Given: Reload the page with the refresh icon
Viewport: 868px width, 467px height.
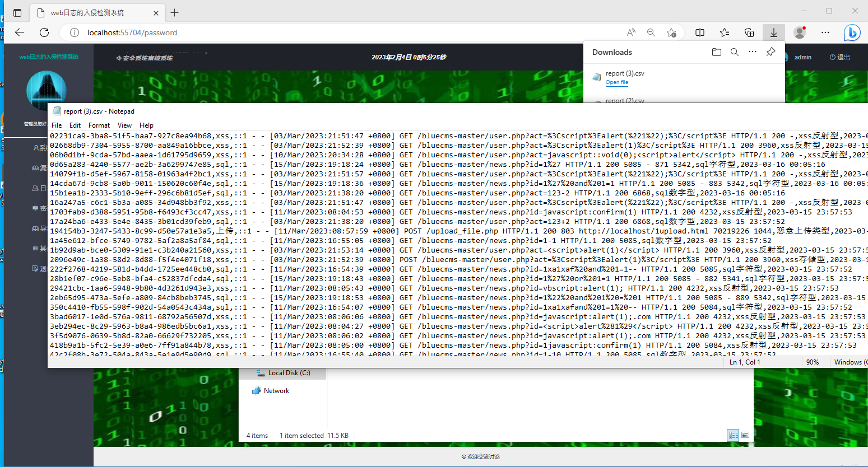Looking at the screenshot, I should 44,32.
